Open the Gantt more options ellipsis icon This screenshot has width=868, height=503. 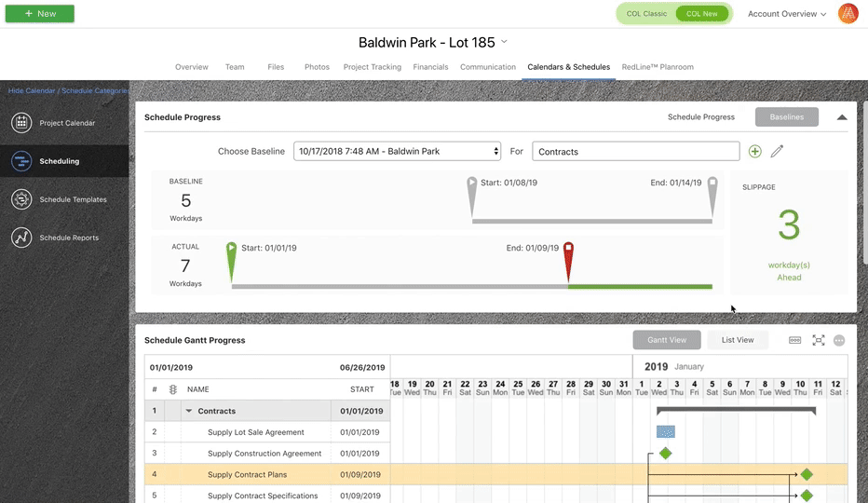click(839, 340)
